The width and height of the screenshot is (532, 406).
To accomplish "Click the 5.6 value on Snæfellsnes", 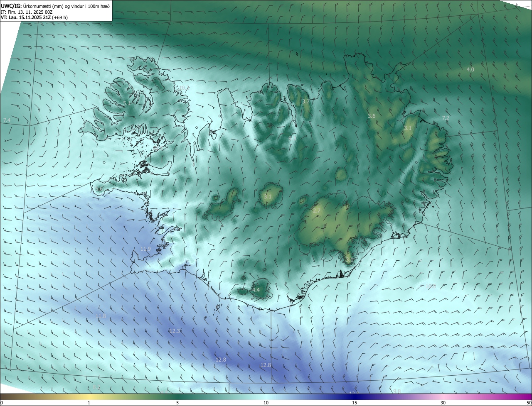I will [x=99, y=189].
